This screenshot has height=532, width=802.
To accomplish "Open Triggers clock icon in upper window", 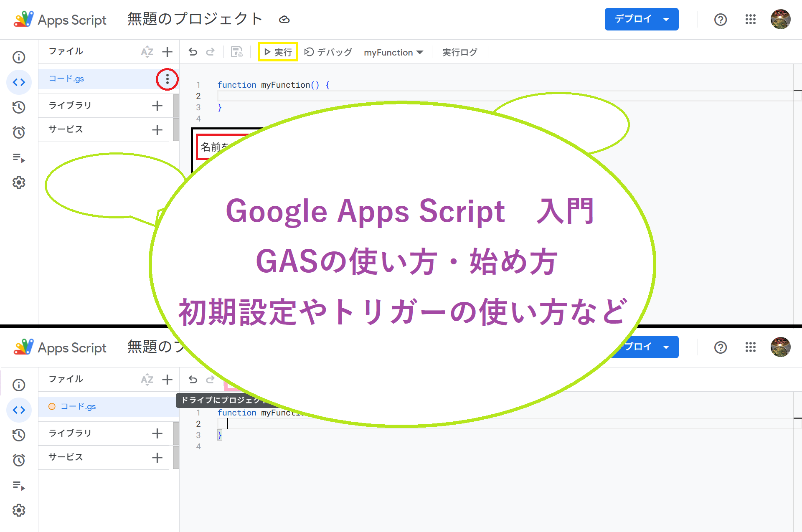I will (x=19, y=132).
